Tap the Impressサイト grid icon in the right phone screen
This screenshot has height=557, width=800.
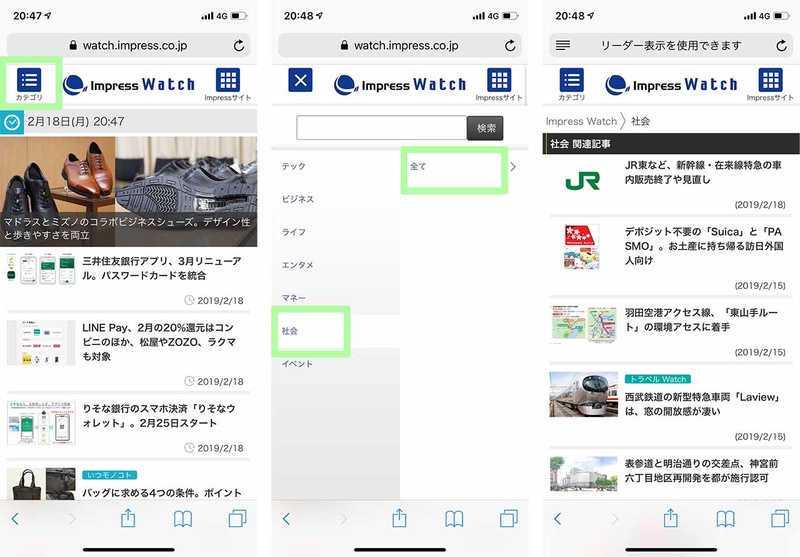[x=770, y=84]
